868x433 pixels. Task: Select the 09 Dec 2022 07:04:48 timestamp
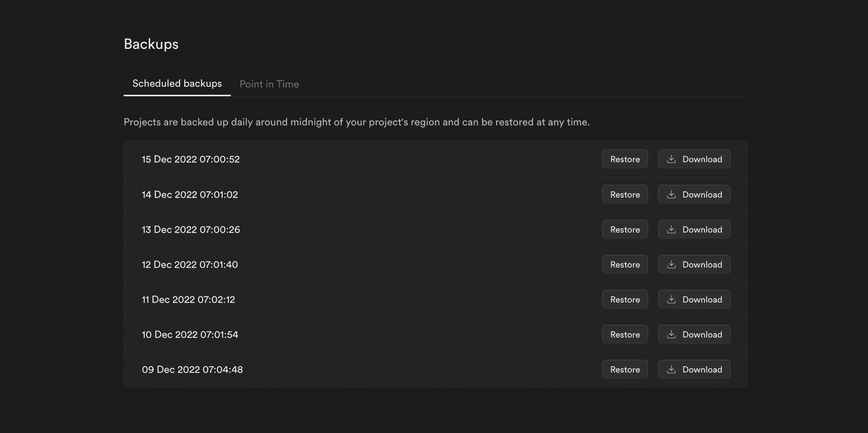click(x=192, y=370)
